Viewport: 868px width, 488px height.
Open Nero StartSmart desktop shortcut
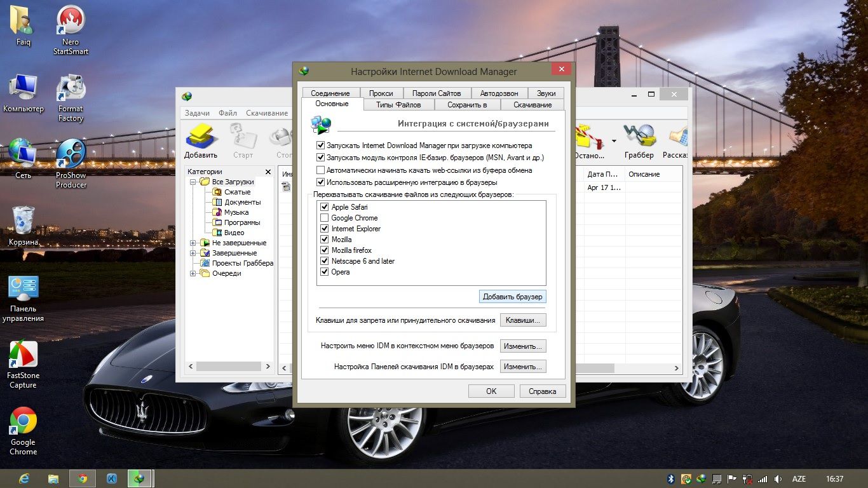click(x=71, y=30)
